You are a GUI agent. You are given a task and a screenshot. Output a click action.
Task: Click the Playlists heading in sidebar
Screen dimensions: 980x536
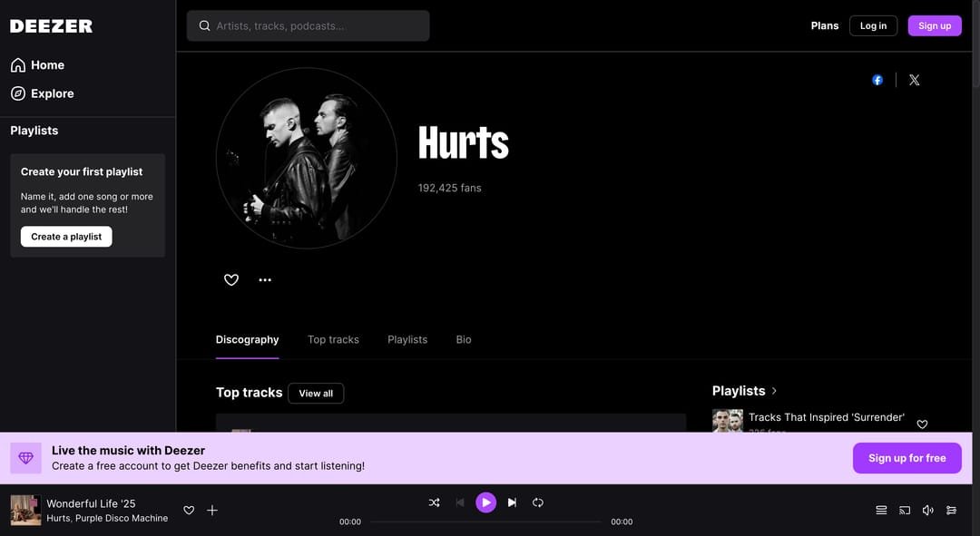(34, 131)
